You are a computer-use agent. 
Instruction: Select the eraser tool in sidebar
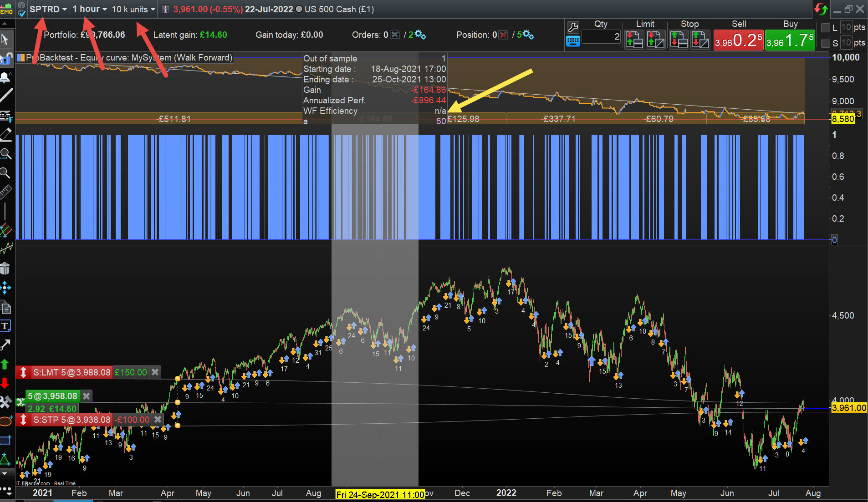click(5, 134)
